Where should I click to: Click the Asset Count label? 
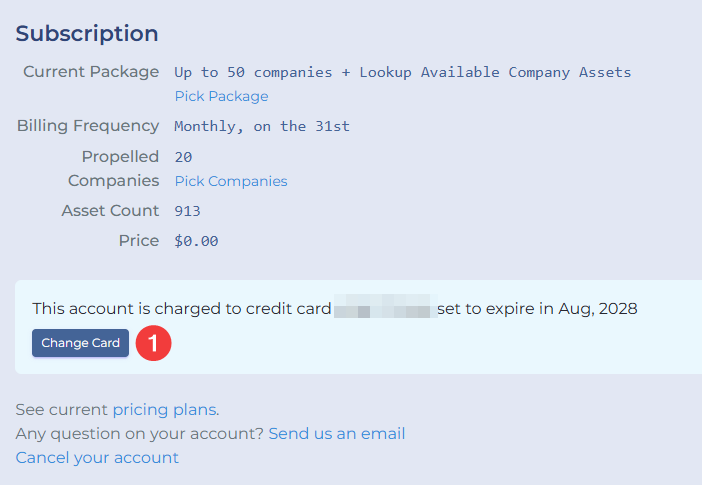110,210
